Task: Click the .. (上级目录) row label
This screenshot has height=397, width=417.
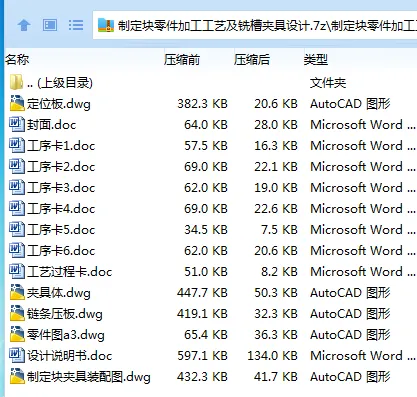Action: click(60, 83)
